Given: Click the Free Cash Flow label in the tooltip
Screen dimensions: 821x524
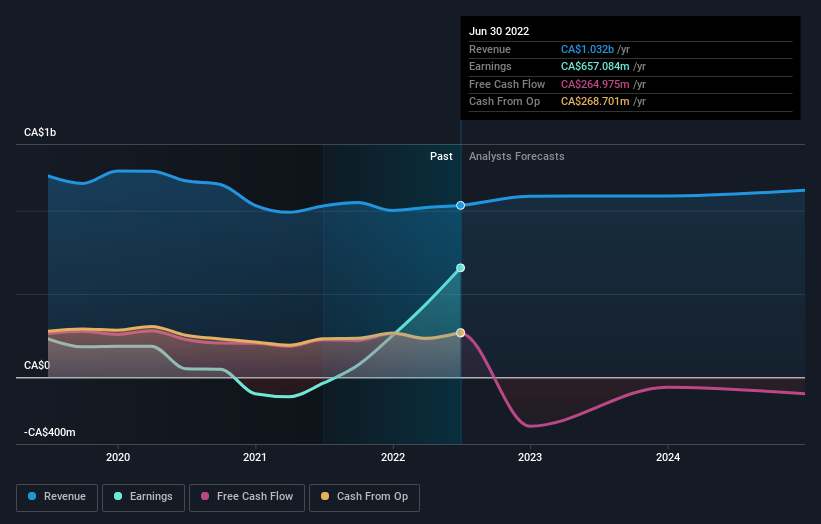Looking at the screenshot, I should point(507,84).
